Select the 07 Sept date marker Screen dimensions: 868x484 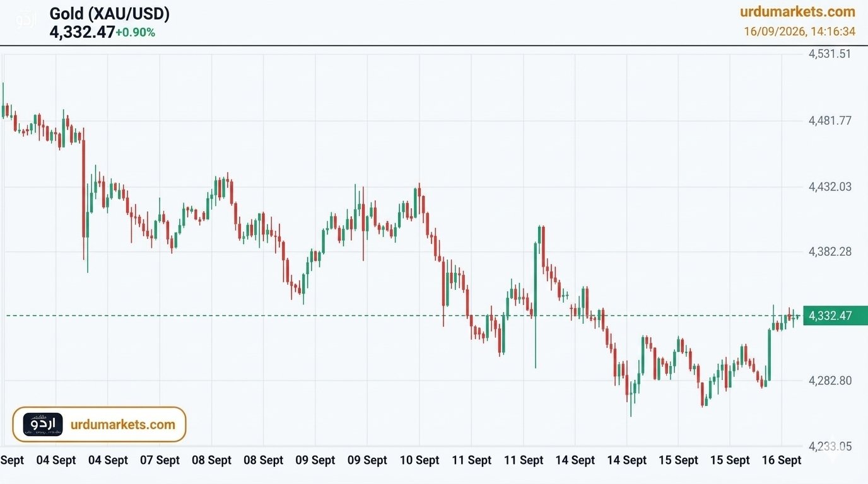click(x=160, y=460)
